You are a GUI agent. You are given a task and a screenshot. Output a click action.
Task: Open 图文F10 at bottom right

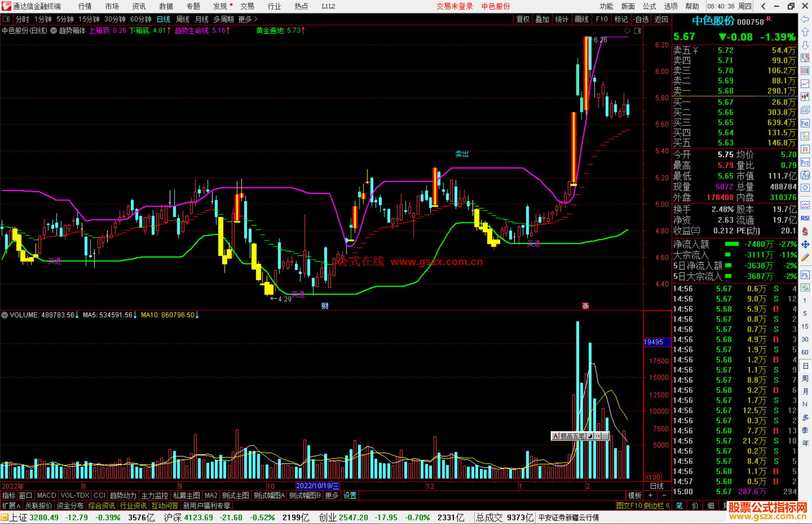point(629,506)
